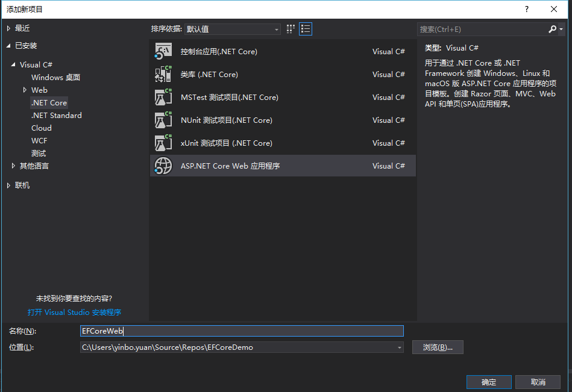
Task: Collapse the Visual C# tree node
Action: (x=13, y=64)
